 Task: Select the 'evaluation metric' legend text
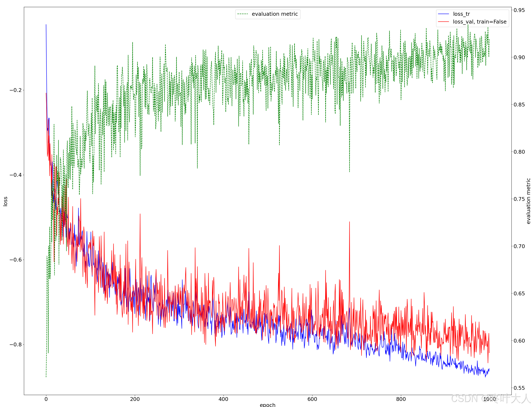(274, 14)
